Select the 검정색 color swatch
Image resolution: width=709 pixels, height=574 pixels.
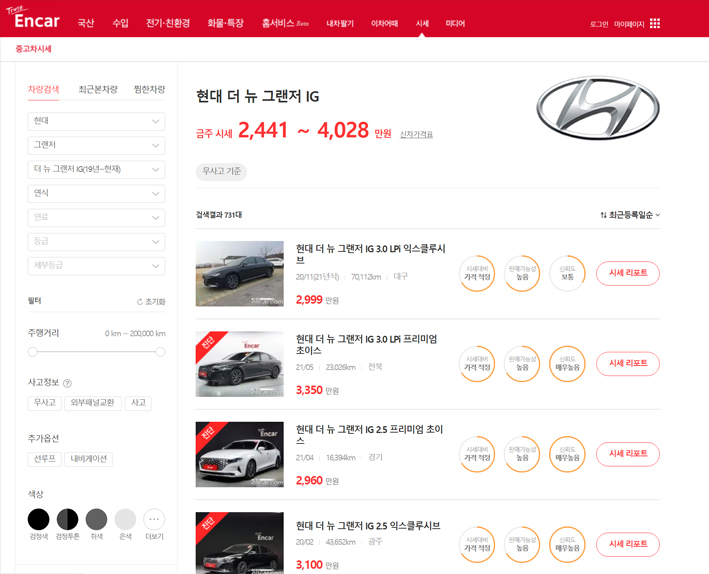38,519
